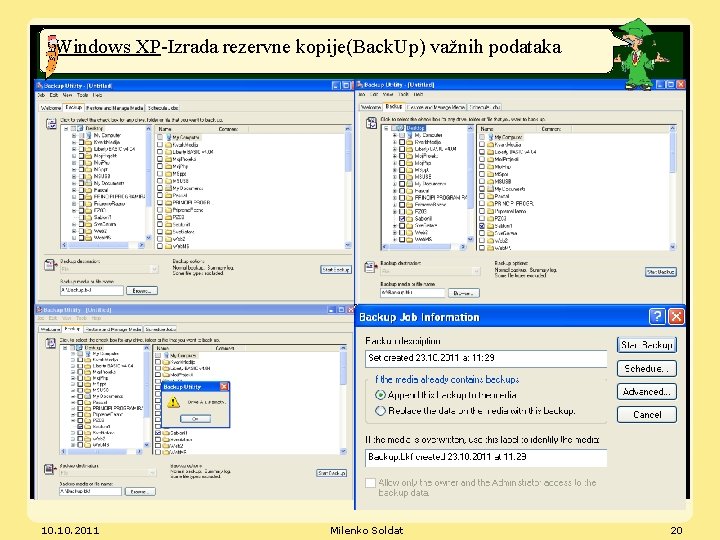720x540 pixels.
Task: Open the Backup destination dropdown in the top-left window
Action: click(154, 270)
